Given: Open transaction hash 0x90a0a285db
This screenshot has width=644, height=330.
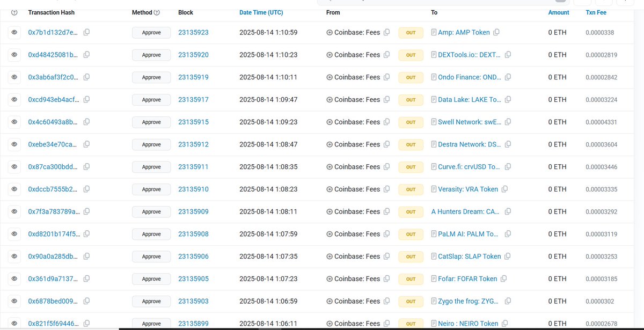Looking at the screenshot, I should 54,256.
